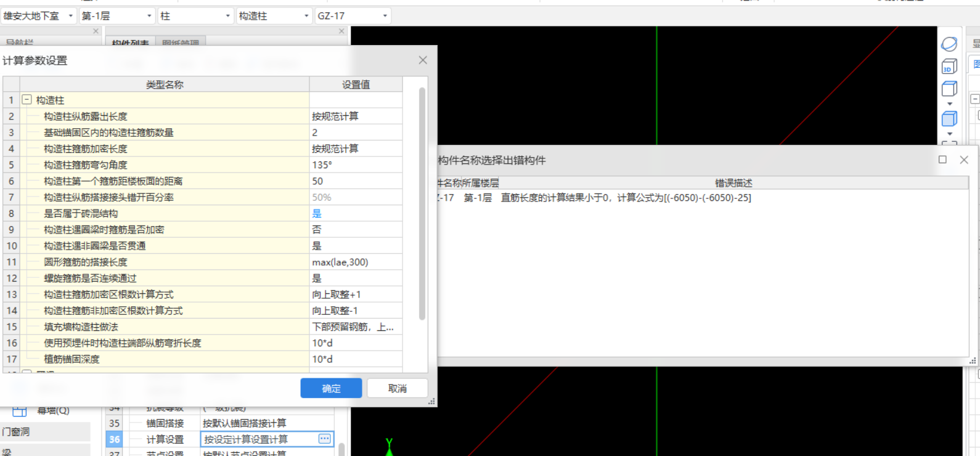Click the 计算设置 property row label
980x456 pixels.
pos(165,439)
